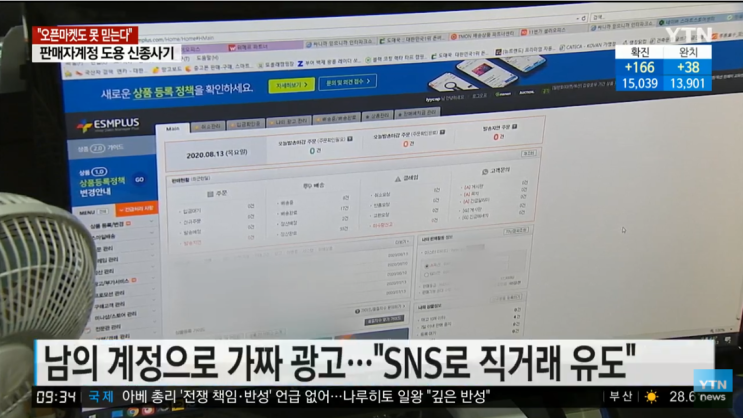Click red 미수령신고 link under 클레임

point(382,226)
